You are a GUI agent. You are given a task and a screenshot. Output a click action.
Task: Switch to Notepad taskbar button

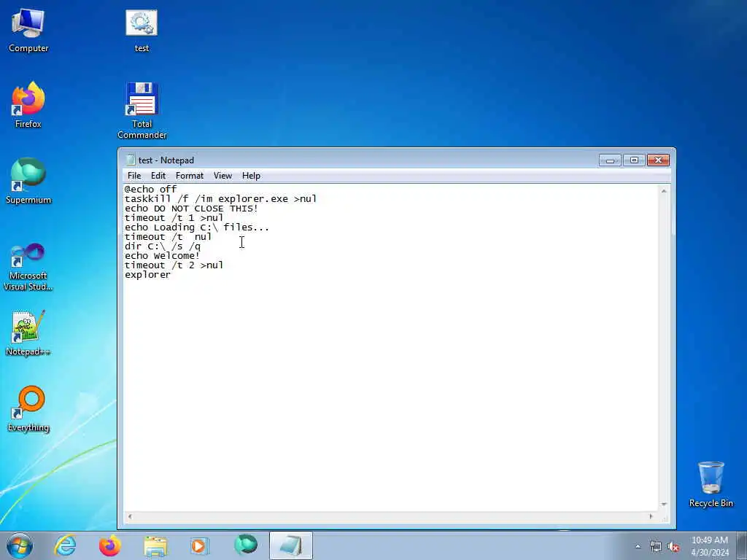[290, 545]
